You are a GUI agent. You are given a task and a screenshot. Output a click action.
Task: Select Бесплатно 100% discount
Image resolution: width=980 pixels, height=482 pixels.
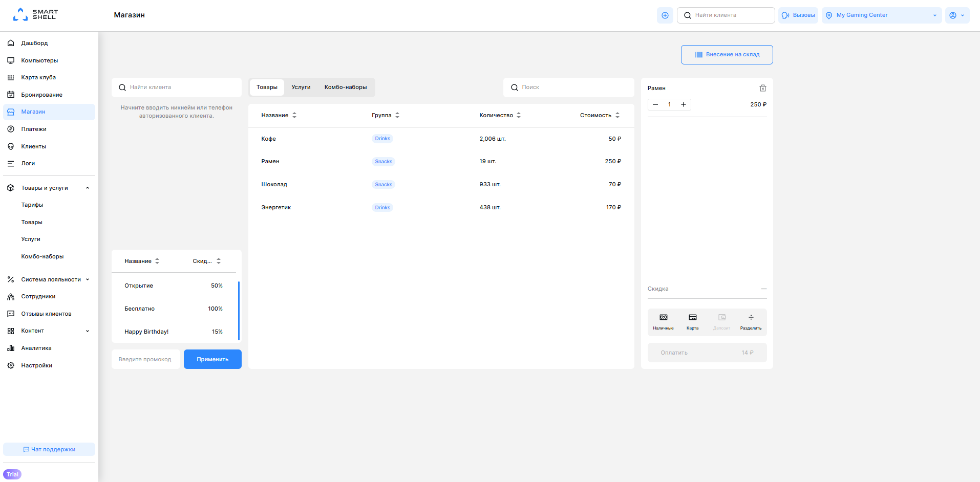coord(174,309)
